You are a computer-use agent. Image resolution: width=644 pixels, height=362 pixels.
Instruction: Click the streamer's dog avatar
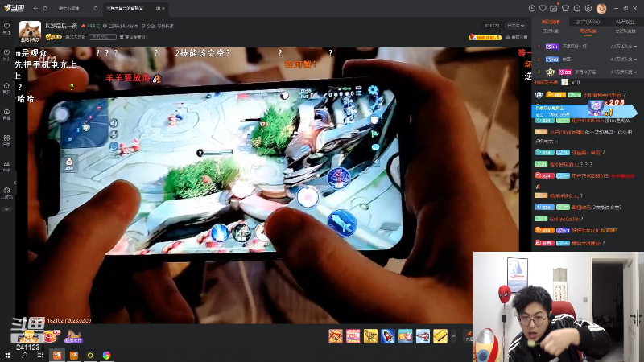click(30, 31)
